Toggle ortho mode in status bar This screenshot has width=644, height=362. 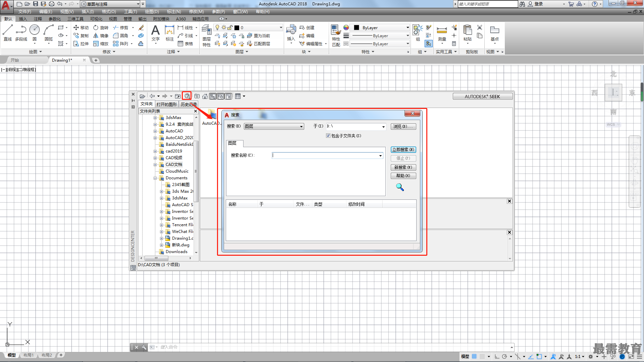[497, 356]
